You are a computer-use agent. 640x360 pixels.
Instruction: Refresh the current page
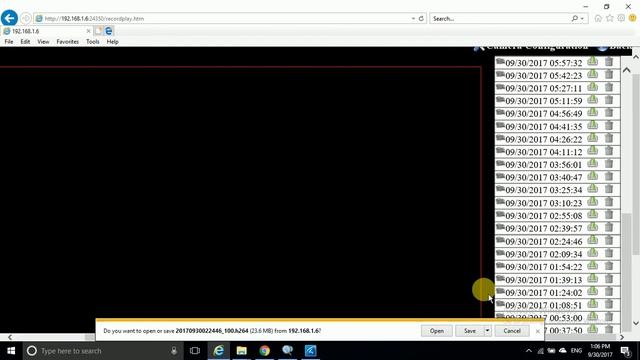pyautogui.click(x=421, y=18)
